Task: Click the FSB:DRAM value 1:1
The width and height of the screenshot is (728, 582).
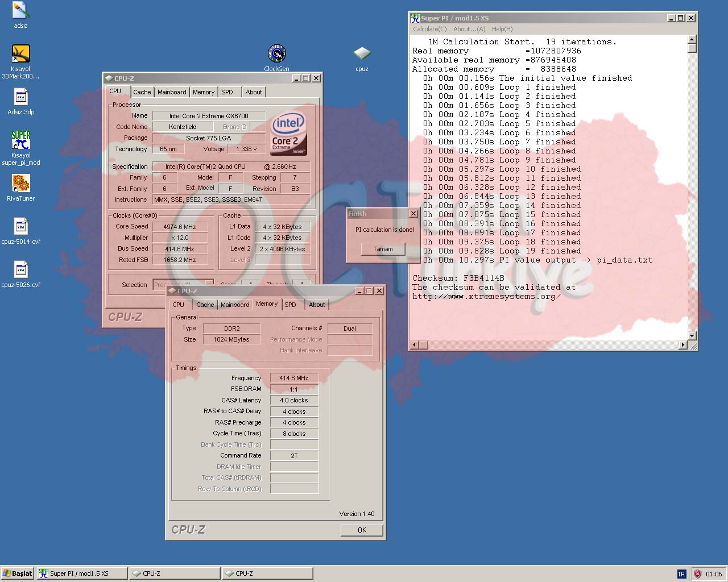Action: [294, 389]
